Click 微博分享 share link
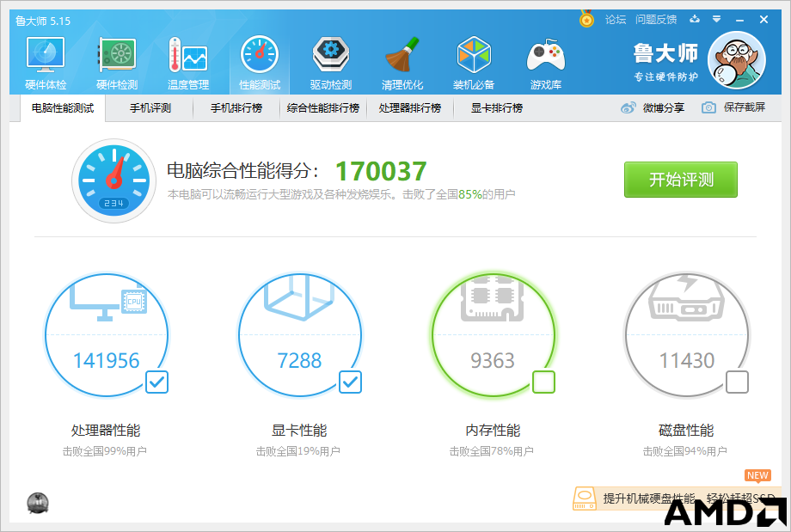The width and height of the screenshot is (791, 532). click(664, 108)
